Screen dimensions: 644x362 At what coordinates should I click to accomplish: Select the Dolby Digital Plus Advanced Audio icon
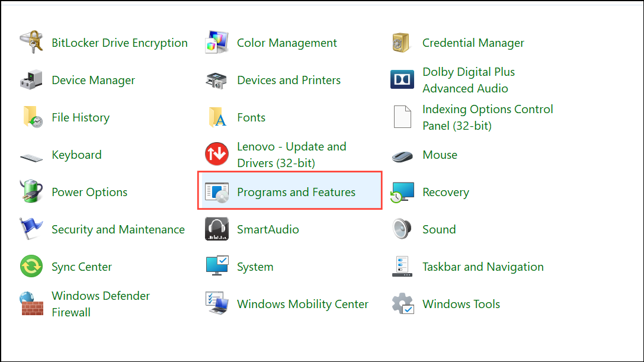point(402,80)
